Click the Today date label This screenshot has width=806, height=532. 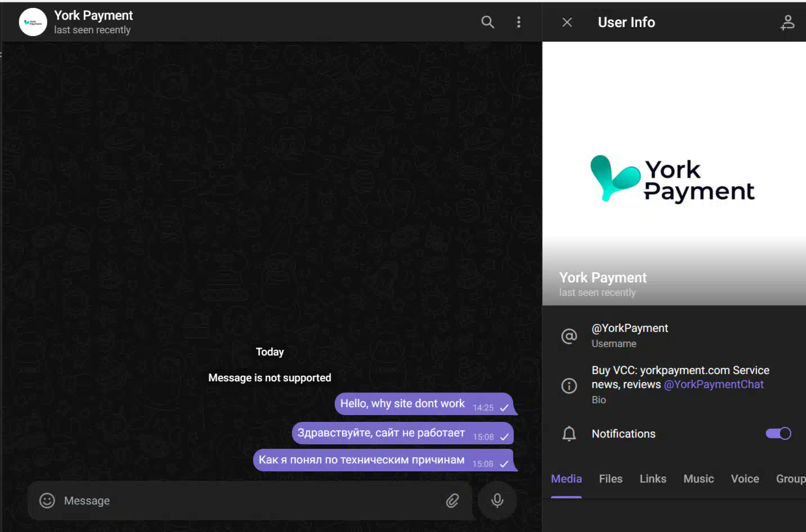pos(270,352)
